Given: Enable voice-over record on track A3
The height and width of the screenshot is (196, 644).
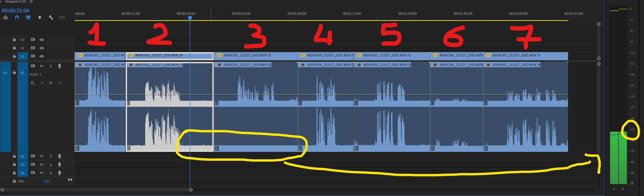Looking at the screenshot, I should (59, 164).
